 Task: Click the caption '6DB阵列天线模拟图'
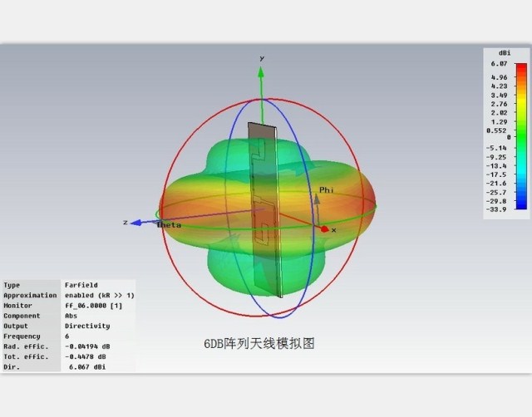click(259, 343)
